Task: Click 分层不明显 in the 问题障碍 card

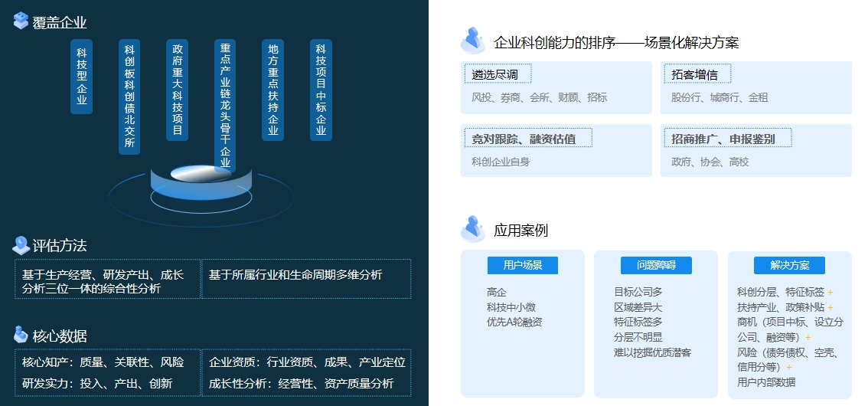Action: tap(638, 337)
